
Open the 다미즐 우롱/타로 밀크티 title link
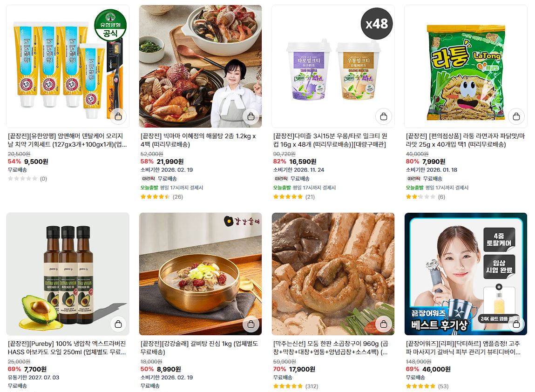click(330, 140)
